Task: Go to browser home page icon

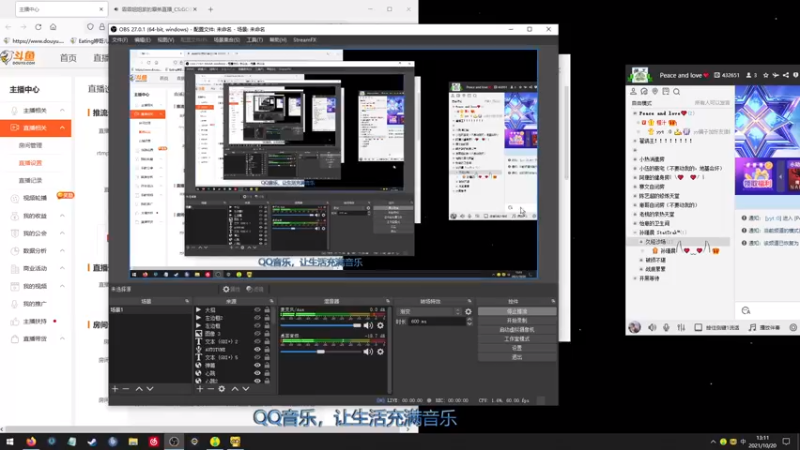Action: pos(53,27)
